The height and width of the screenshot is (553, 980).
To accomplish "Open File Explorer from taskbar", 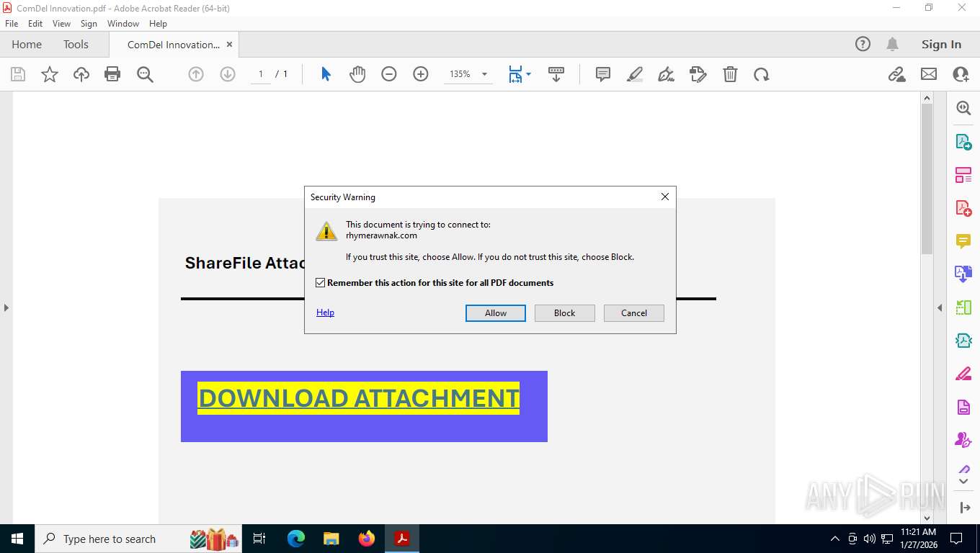I will pyautogui.click(x=331, y=539).
